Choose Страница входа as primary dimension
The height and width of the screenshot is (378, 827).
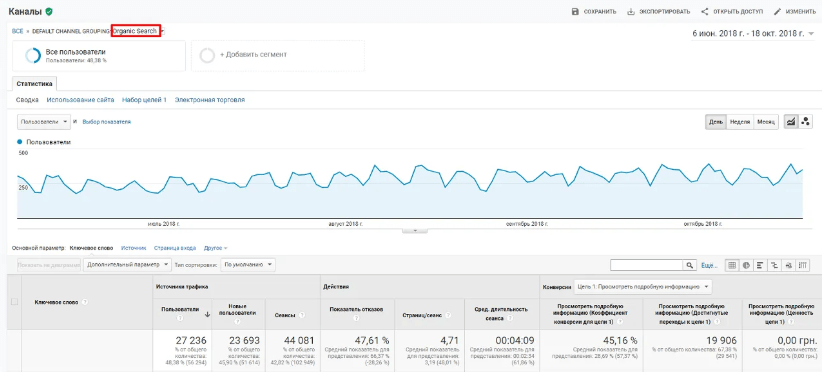pos(175,248)
